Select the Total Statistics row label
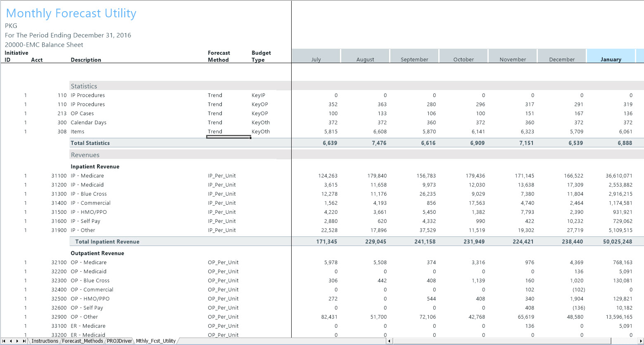 (90, 143)
